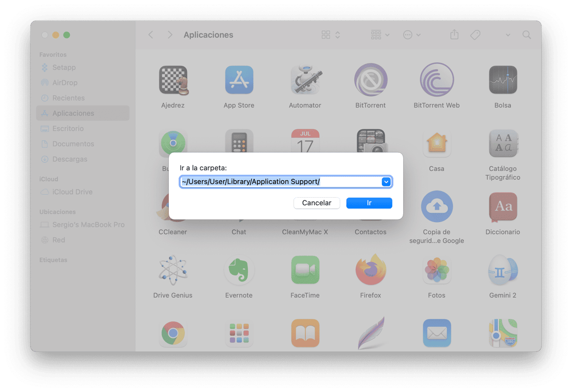Select the Evernote elephant icon
The image size is (572, 392).
pos(239,270)
